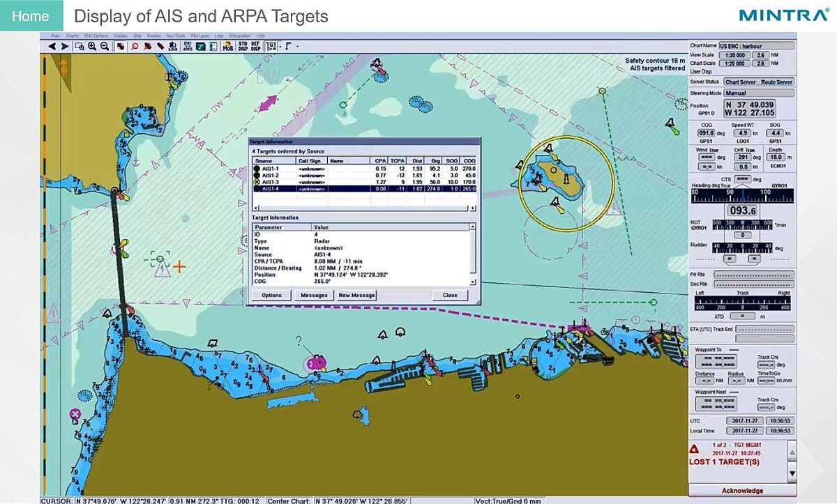The width and height of the screenshot is (837, 504).
Task: Select AIS1-4 target row
Action: coord(364,188)
